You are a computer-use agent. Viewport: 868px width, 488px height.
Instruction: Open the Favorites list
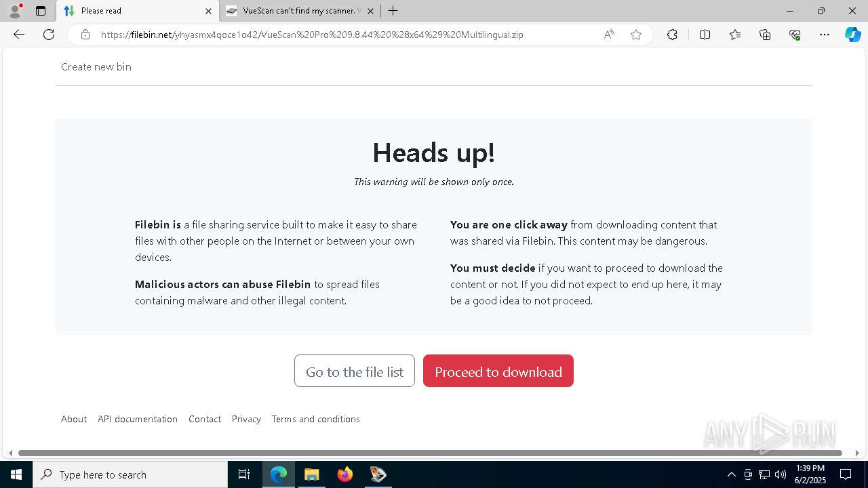735,35
